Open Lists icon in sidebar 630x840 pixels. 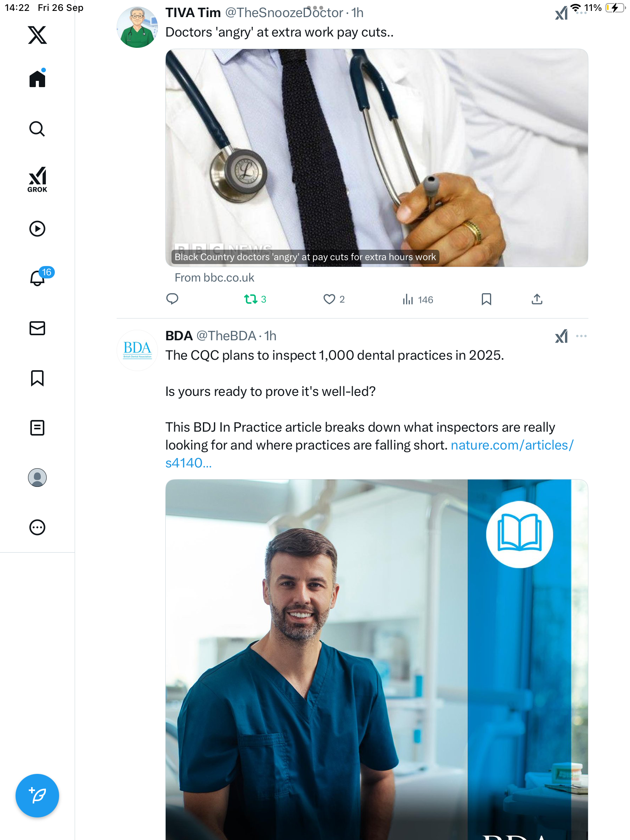[x=37, y=428]
